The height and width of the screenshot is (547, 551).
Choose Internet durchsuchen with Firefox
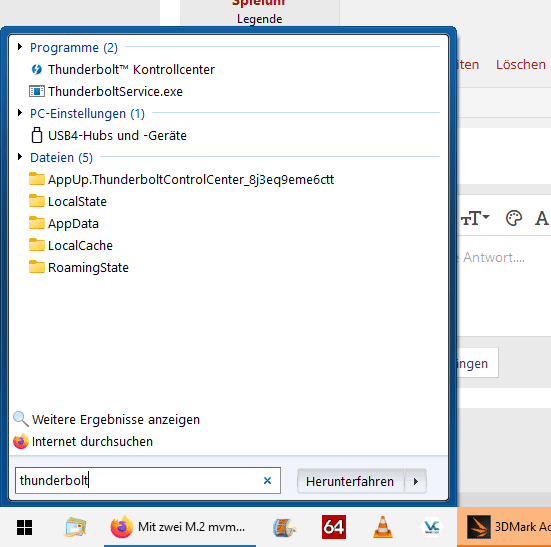coord(83,442)
